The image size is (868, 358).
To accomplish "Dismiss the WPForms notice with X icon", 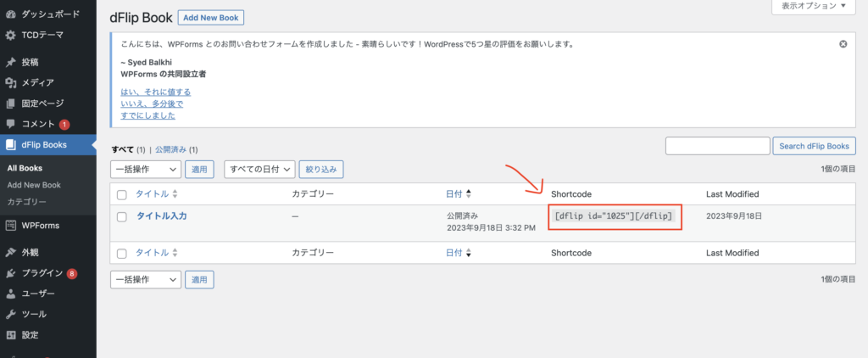I will coord(843,44).
